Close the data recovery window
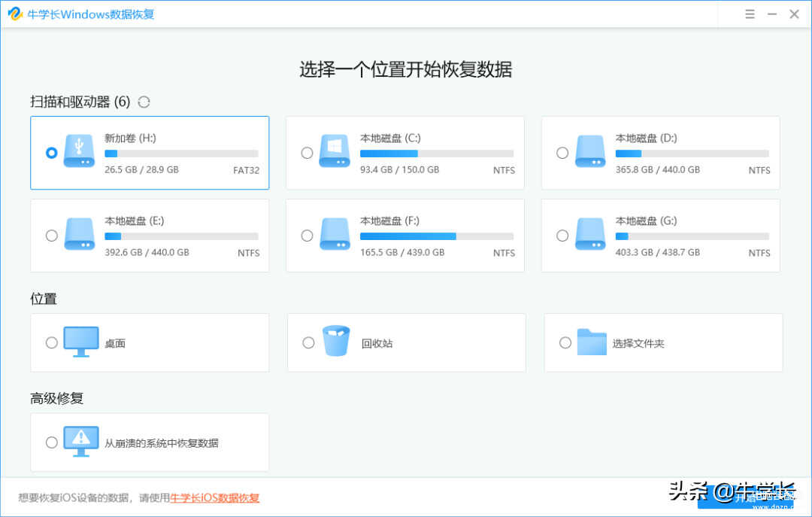 point(795,14)
